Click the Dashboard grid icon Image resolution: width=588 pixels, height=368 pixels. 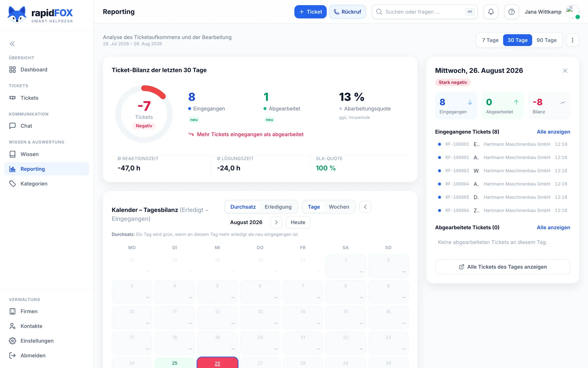click(x=12, y=70)
